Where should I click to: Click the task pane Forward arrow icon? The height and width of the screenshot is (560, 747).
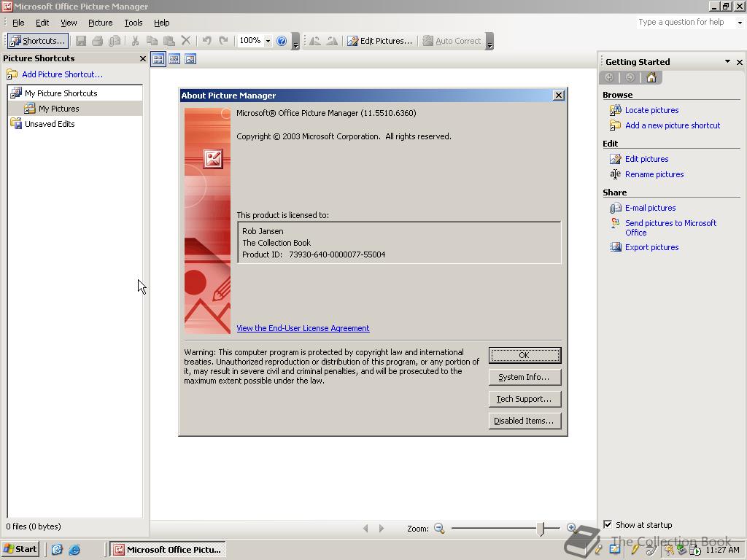click(630, 77)
